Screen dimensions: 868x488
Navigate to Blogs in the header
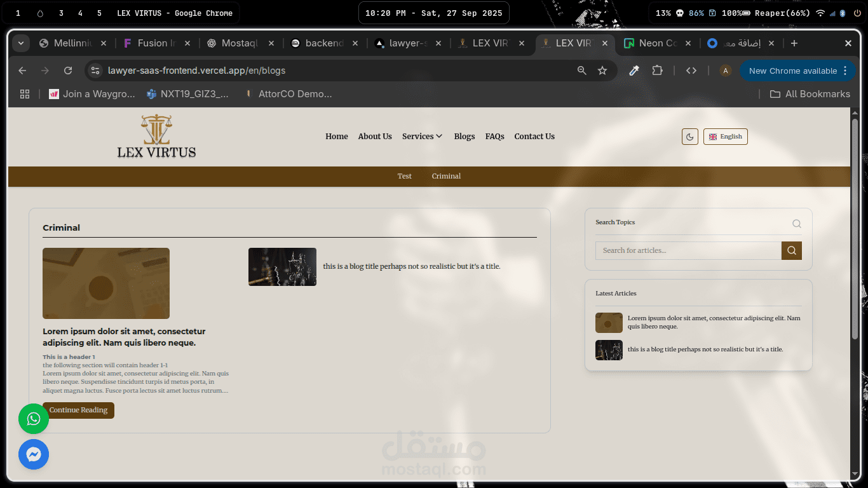pos(465,137)
